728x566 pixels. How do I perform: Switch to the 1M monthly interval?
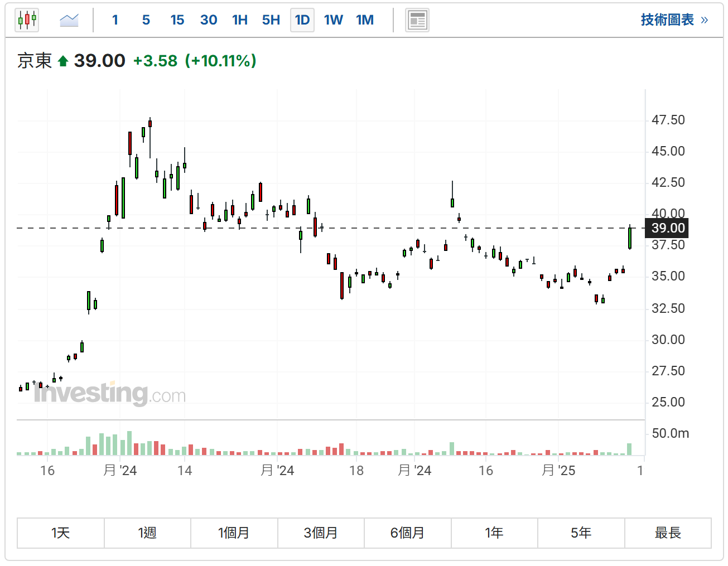365,21
